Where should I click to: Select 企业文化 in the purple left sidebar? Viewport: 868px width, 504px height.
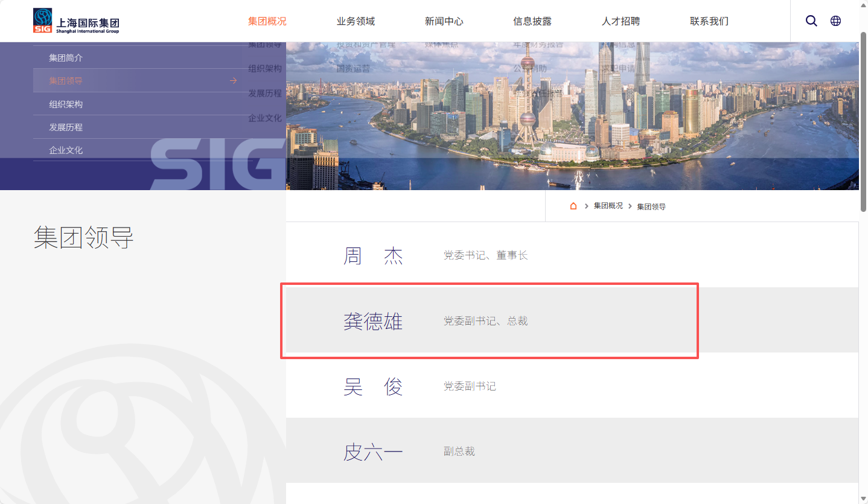[66, 150]
